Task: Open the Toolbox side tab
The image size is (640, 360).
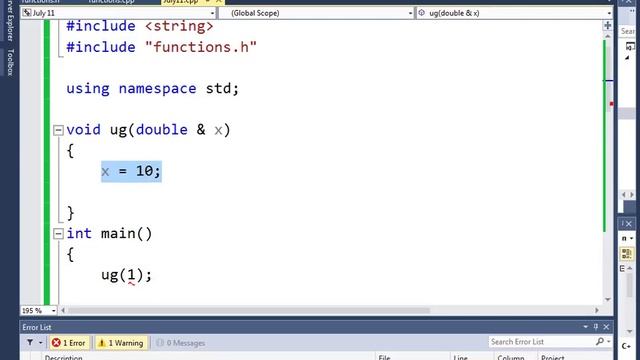Action: pos(10,62)
